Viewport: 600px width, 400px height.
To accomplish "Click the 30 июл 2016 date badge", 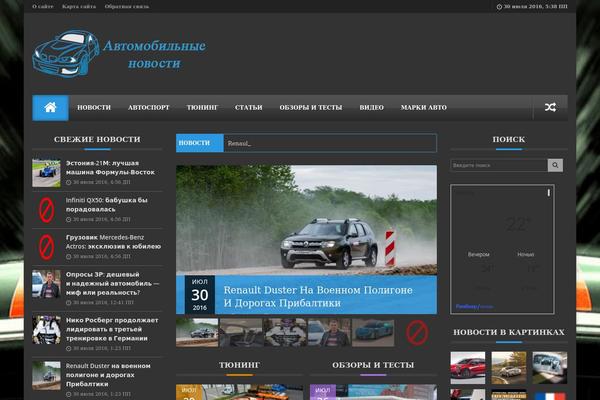I will 200,295.
